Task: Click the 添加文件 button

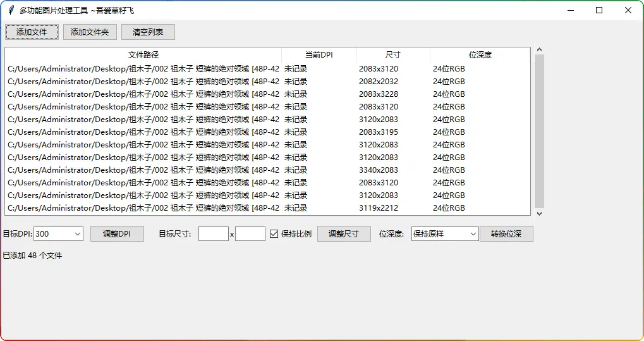Action: [x=32, y=32]
